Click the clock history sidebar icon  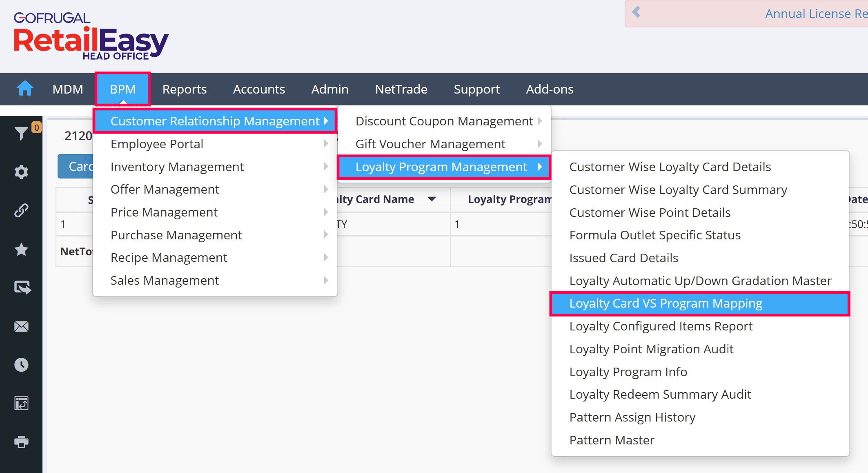21,365
